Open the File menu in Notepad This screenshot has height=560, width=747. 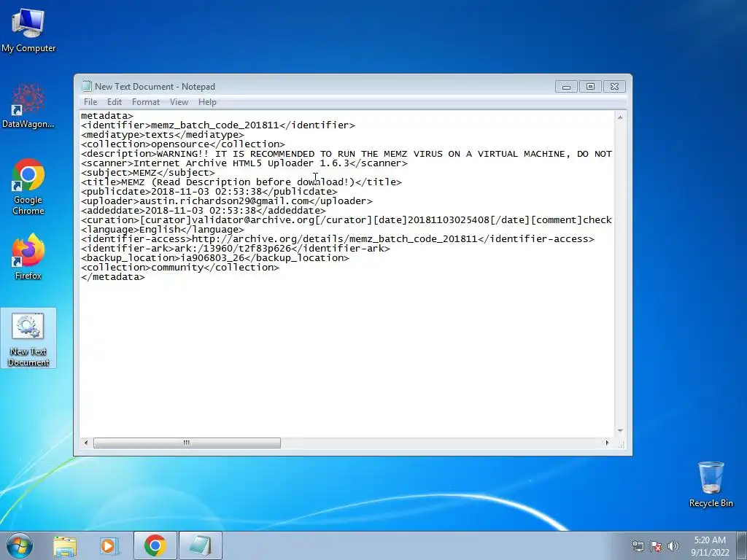tap(90, 102)
